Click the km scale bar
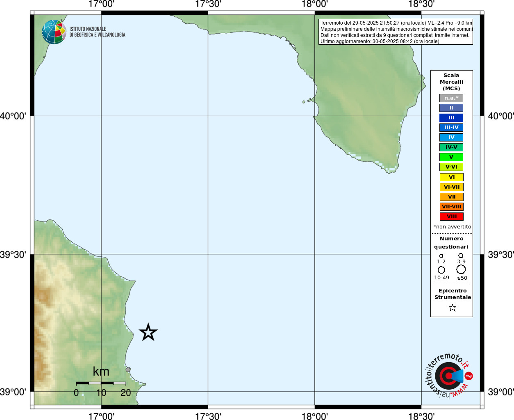 click(101, 383)
